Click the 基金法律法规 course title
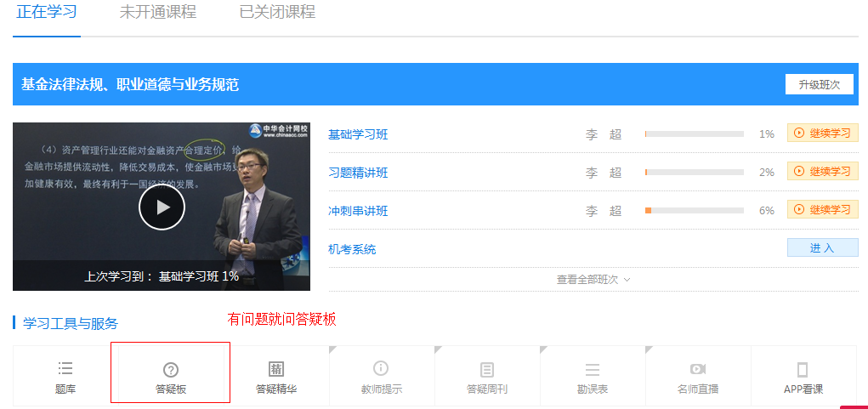The width and height of the screenshot is (868, 409). 130,85
